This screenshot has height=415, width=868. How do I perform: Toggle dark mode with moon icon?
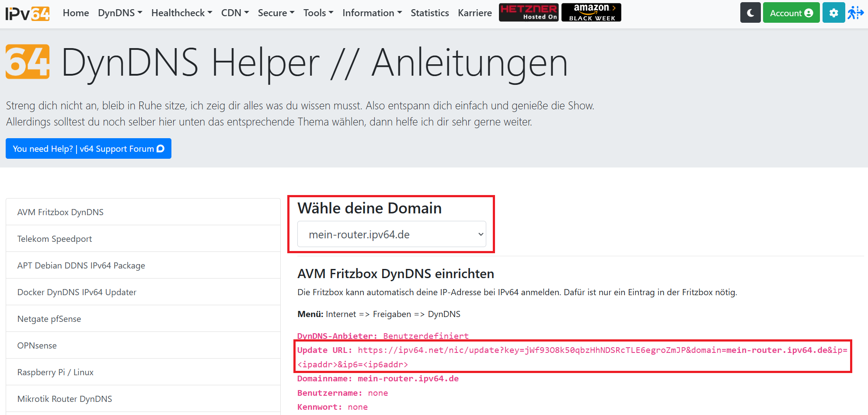click(750, 13)
